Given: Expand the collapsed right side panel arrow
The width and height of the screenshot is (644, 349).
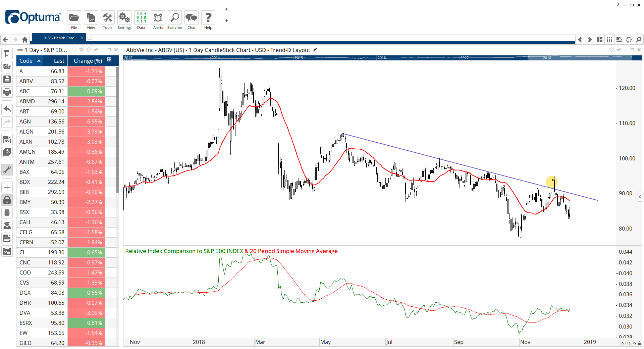Looking at the screenshot, I should pyautogui.click(x=640, y=197).
